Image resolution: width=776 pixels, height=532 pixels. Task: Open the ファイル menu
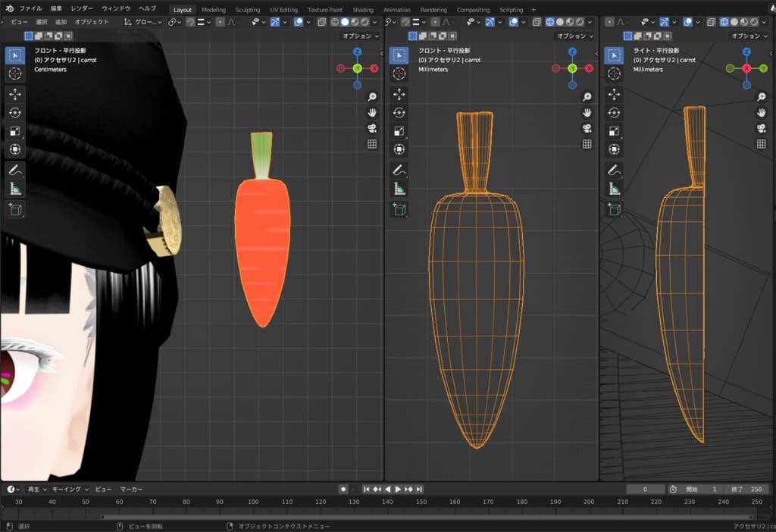tap(30, 9)
